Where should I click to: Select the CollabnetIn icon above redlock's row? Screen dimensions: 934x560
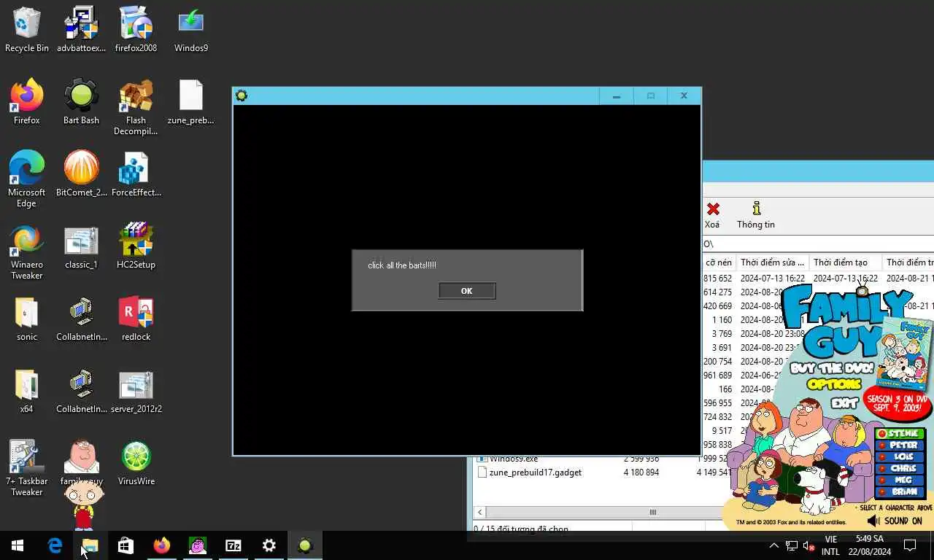point(81,319)
